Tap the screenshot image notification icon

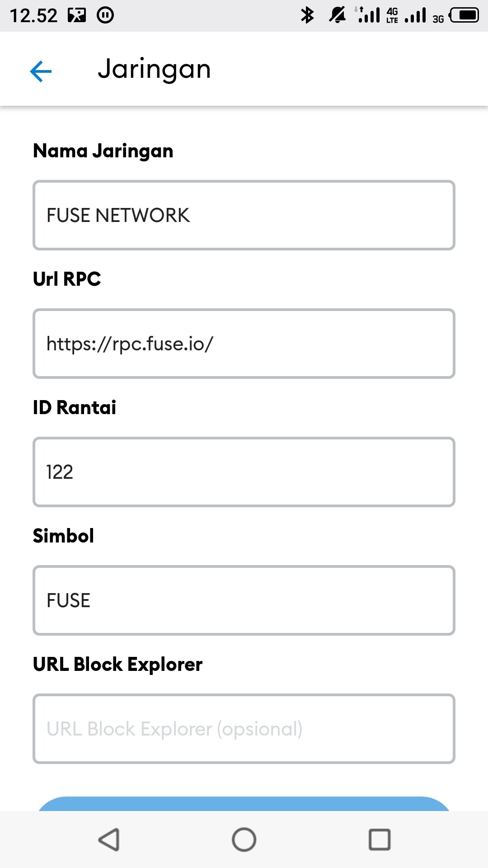pos(76,15)
